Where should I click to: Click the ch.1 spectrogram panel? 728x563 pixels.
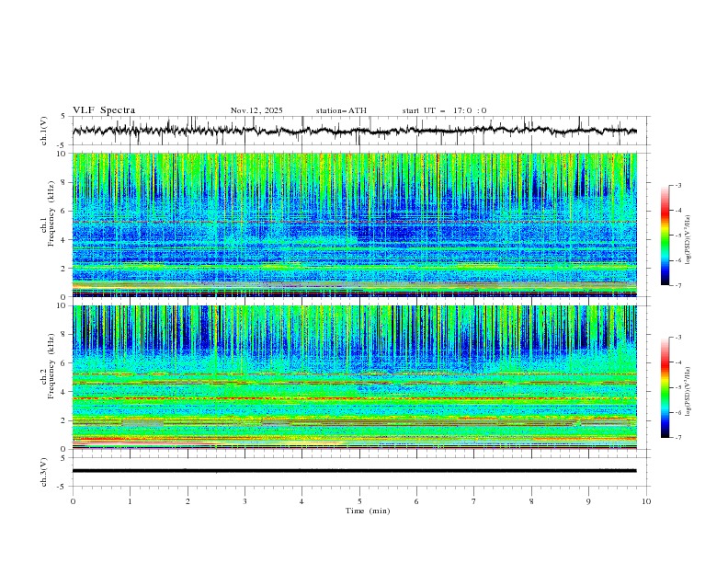pos(354,224)
